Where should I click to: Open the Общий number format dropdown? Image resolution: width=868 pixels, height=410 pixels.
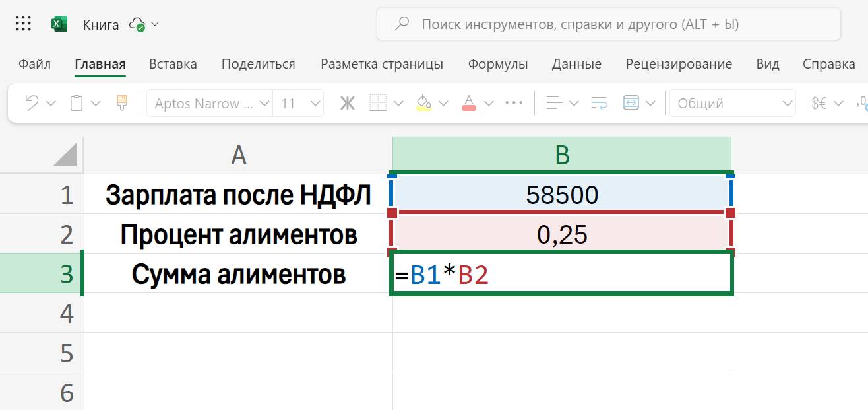(x=731, y=103)
